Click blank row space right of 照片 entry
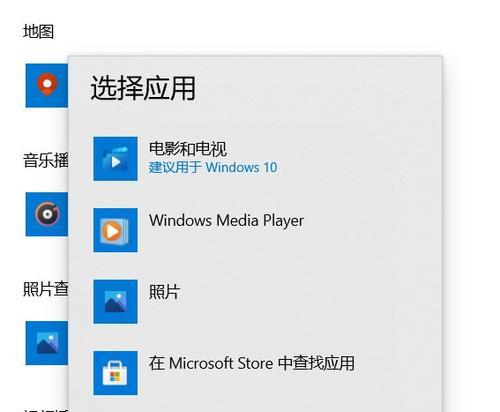 click(x=307, y=302)
